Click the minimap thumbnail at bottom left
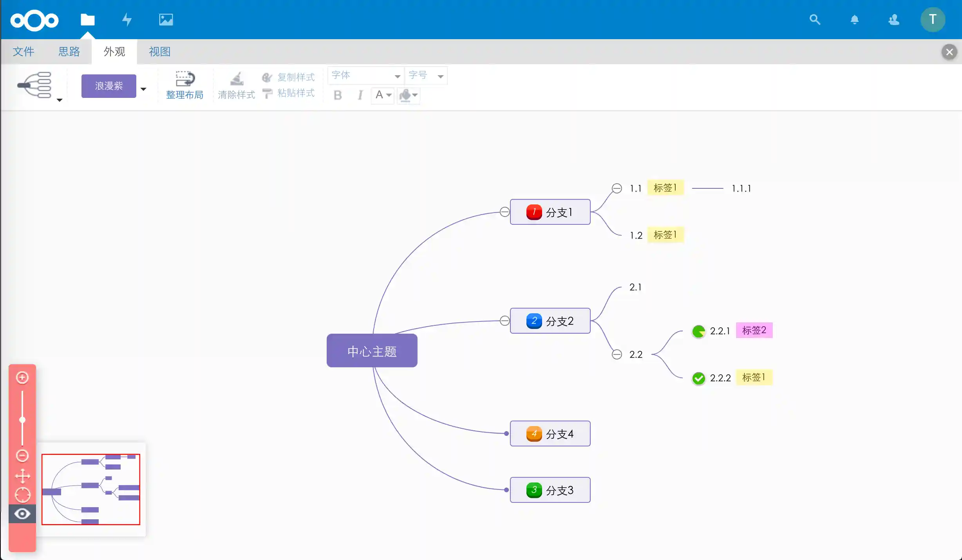The image size is (962, 560). click(x=91, y=490)
